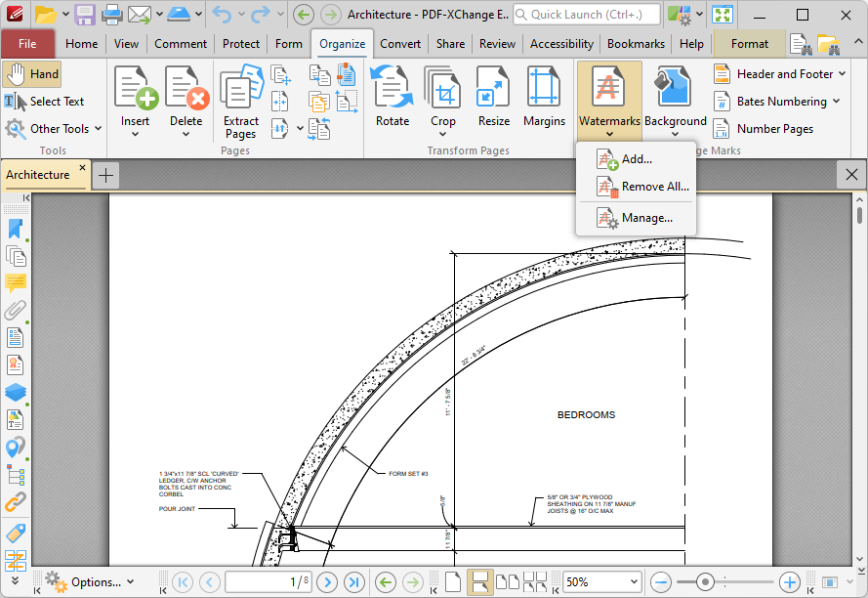868x598 pixels.
Task: Open the Layers pane in the sidebar
Action: (16, 393)
